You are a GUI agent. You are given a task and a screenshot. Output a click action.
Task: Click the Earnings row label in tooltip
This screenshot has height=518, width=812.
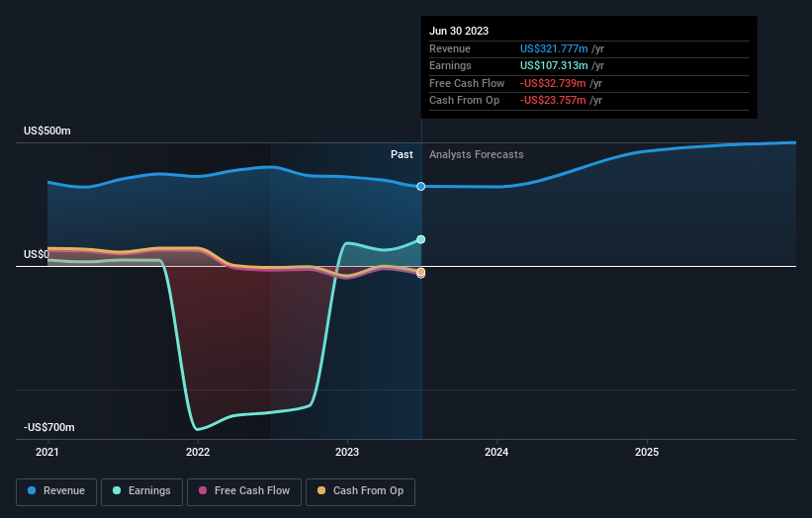[x=451, y=65]
